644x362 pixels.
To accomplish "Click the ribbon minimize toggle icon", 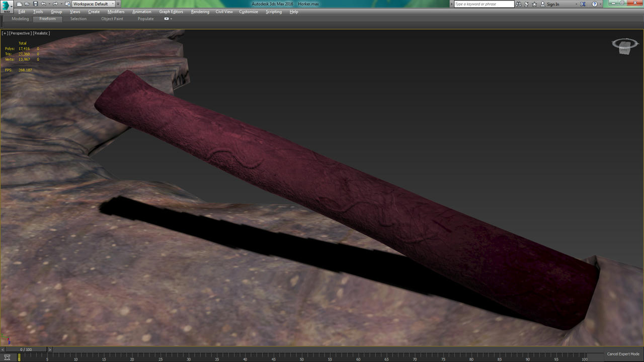I will [x=166, y=19].
